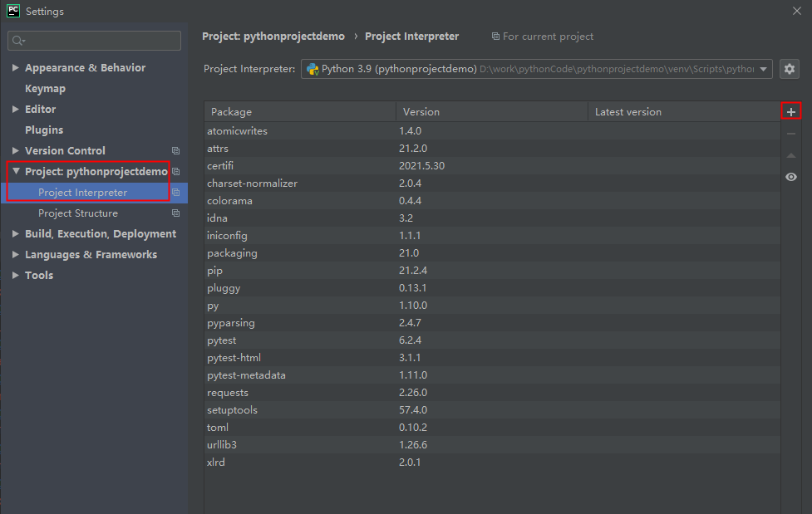Select the charset-normalizer package row
This screenshot has width=812, height=514.
point(492,184)
